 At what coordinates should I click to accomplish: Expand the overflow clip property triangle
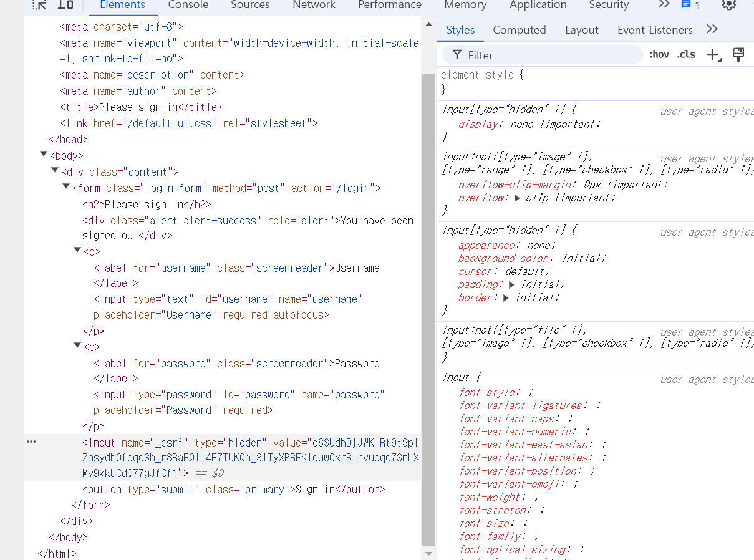point(517,198)
